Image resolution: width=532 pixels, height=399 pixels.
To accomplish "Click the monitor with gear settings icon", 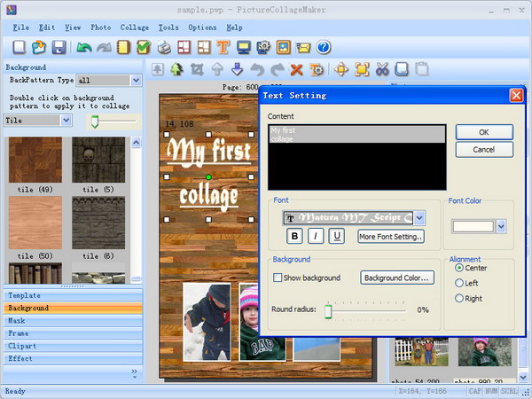I will click(263, 47).
